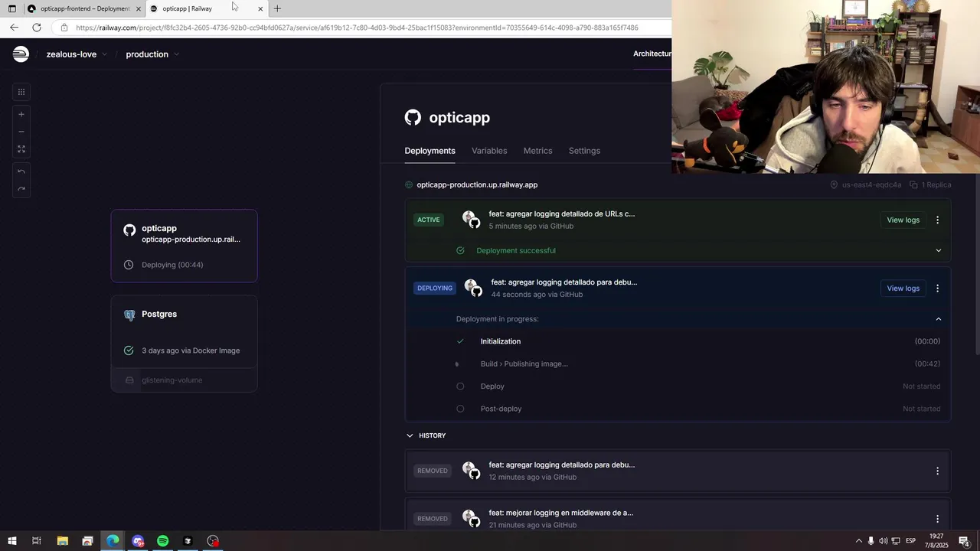Open browser tab actions menu icon

click(11, 8)
